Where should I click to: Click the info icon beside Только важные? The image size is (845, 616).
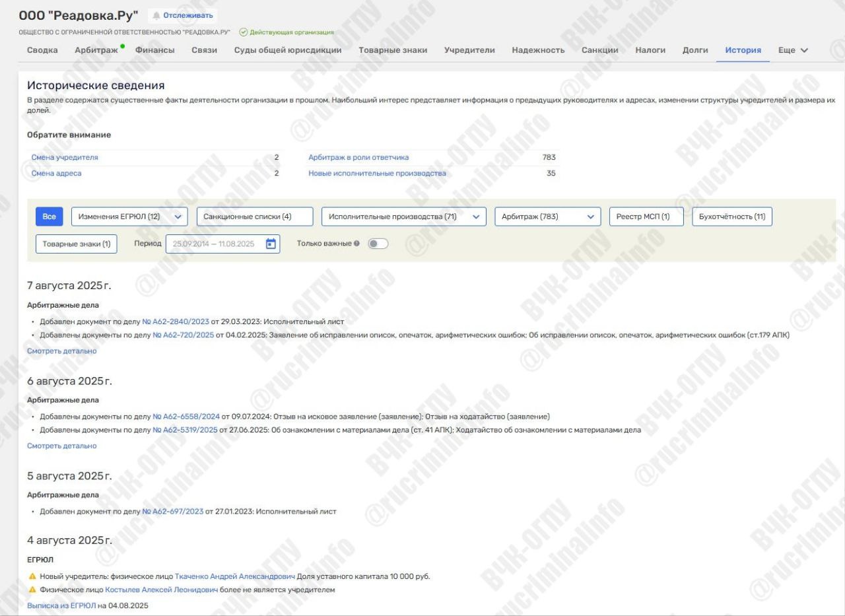click(357, 244)
